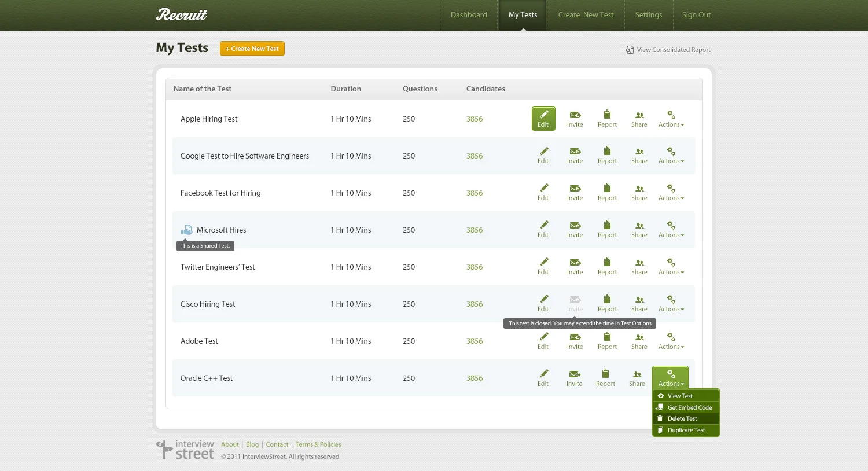This screenshot has width=868, height=471.
Task: Go to the Dashboard tab
Action: point(469,15)
